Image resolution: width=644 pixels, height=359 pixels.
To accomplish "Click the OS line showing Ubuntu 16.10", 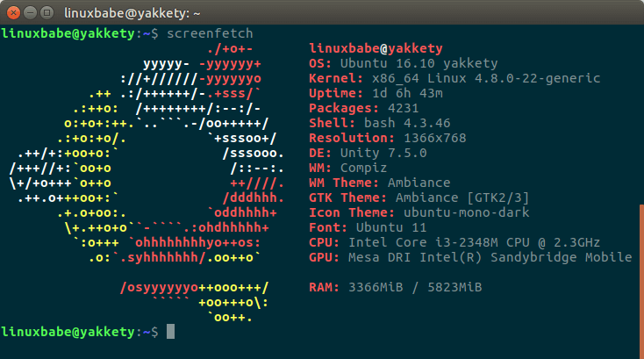I will coord(404,64).
